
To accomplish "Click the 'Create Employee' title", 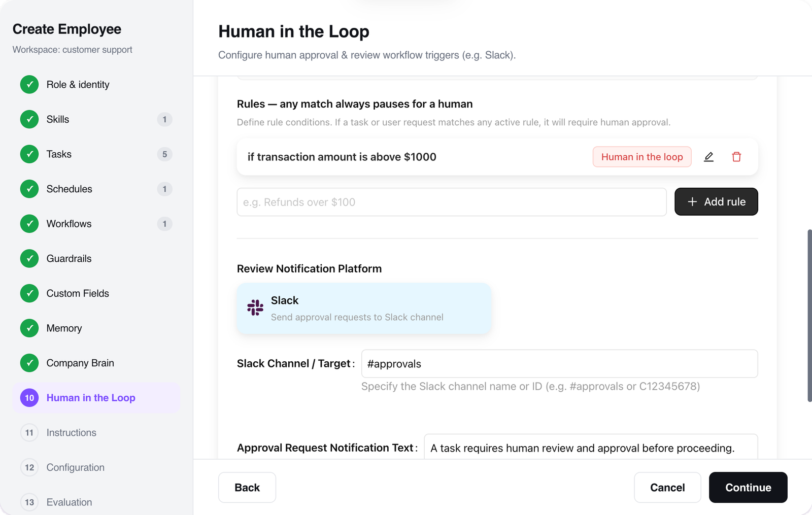I will [x=67, y=29].
